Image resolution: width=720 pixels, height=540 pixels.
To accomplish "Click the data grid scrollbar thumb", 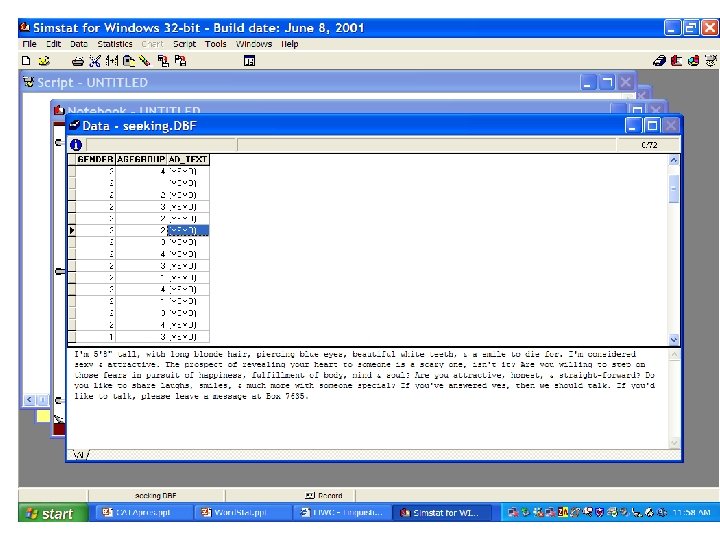I will click(673, 188).
